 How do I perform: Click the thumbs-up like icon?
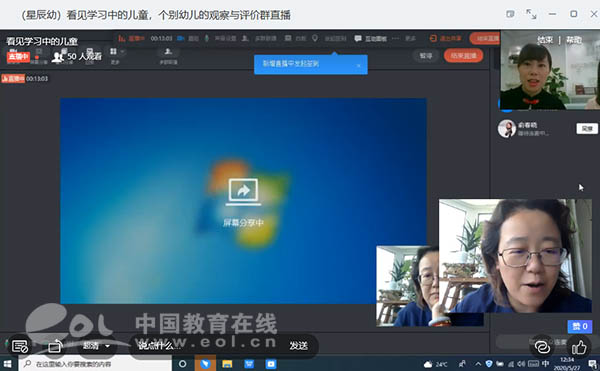click(579, 347)
